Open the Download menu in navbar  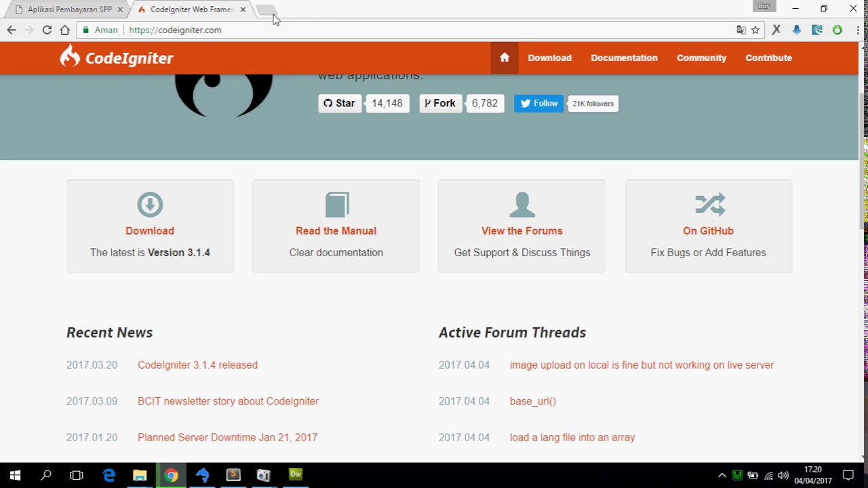tap(550, 58)
